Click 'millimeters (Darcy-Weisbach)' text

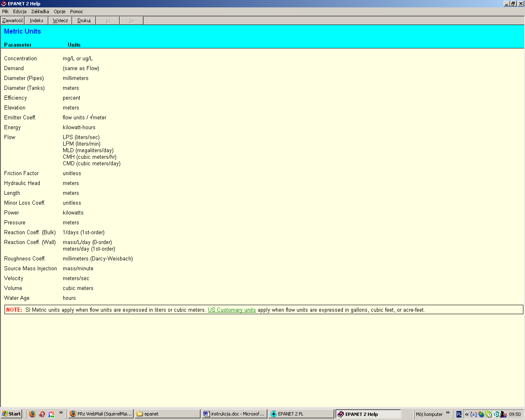click(x=98, y=259)
